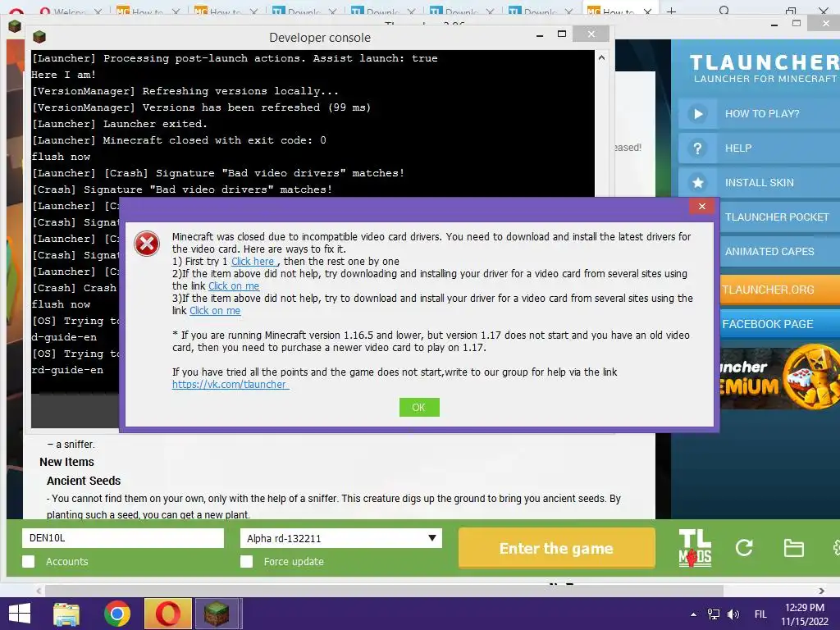Image resolution: width=840 pixels, height=630 pixels.
Task: Click the volume speaker tray icon
Action: pos(733,614)
